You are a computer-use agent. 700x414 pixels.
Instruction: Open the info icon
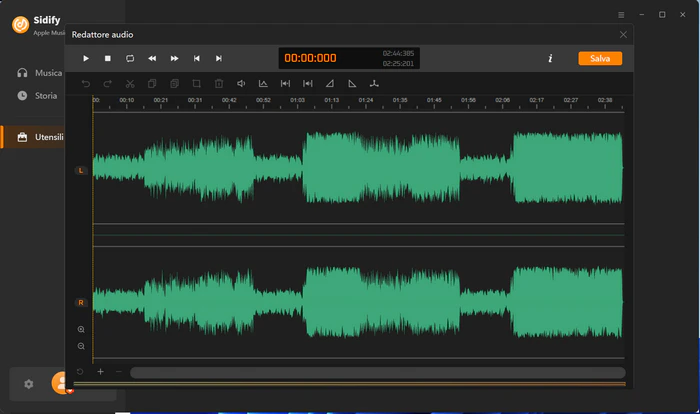tap(550, 59)
